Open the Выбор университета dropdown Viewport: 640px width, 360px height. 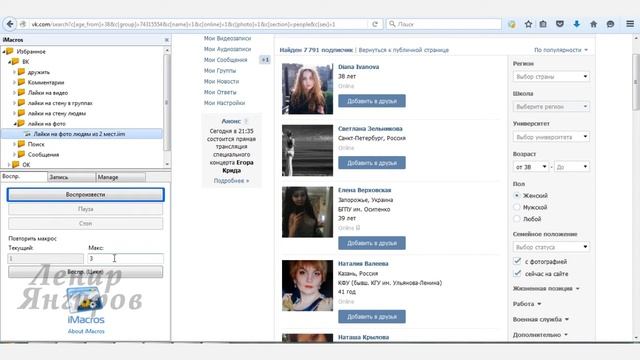tap(551, 137)
